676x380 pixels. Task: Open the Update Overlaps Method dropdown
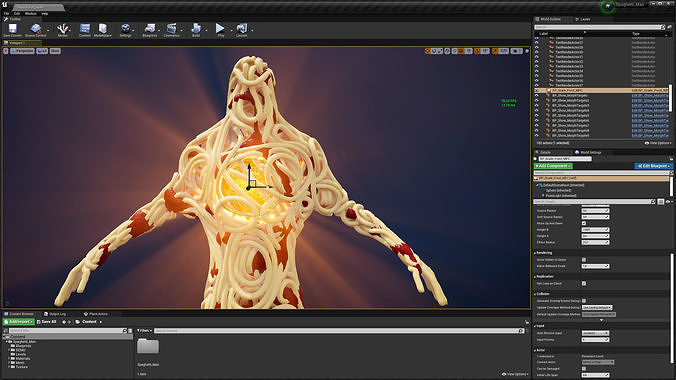597,308
